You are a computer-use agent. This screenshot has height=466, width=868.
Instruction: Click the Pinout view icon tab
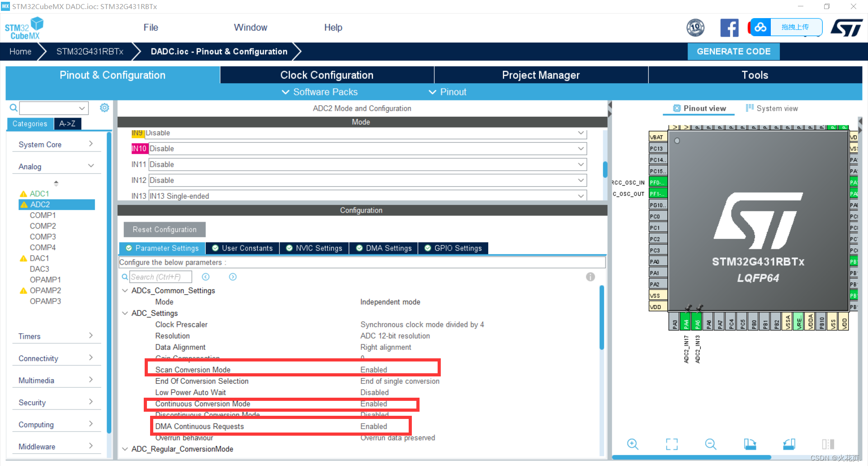coord(699,109)
